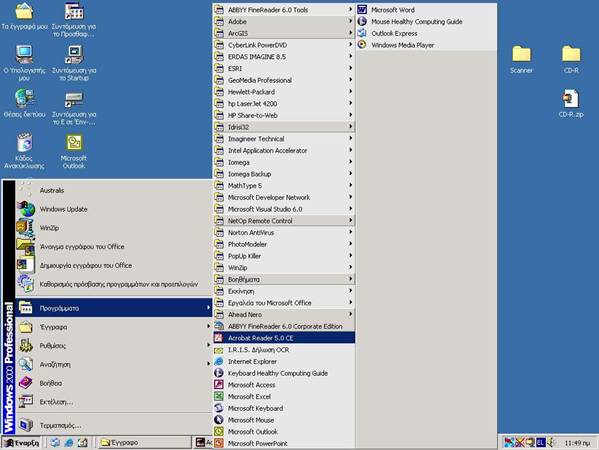Click the Έναρξη Start button

click(21, 443)
